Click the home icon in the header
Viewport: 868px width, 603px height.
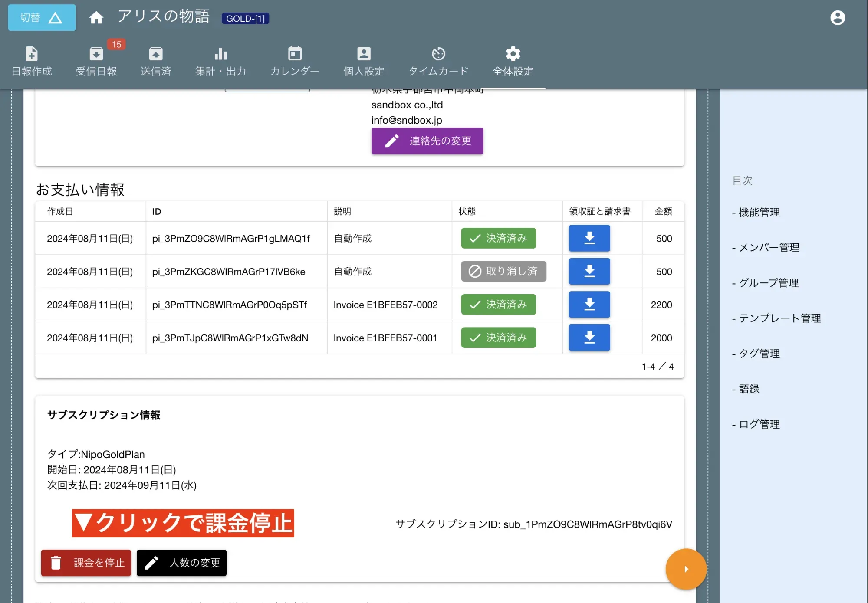tap(96, 17)
